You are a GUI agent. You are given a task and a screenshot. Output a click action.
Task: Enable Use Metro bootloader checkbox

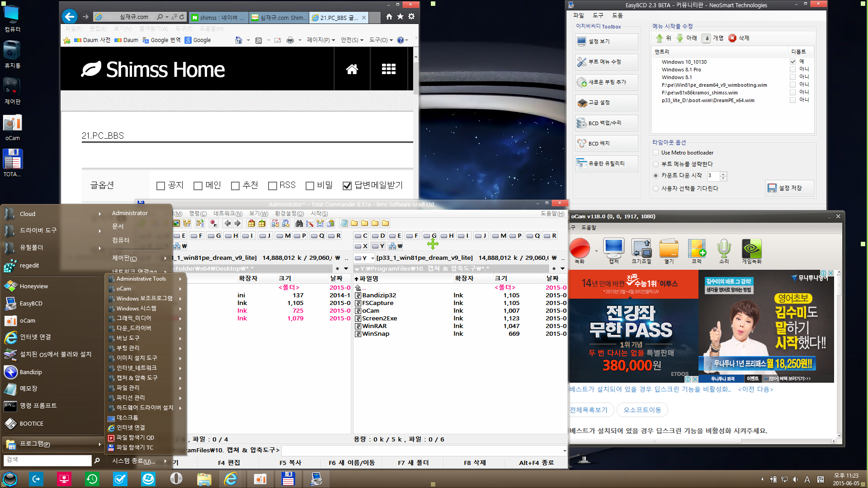[656, 153]
